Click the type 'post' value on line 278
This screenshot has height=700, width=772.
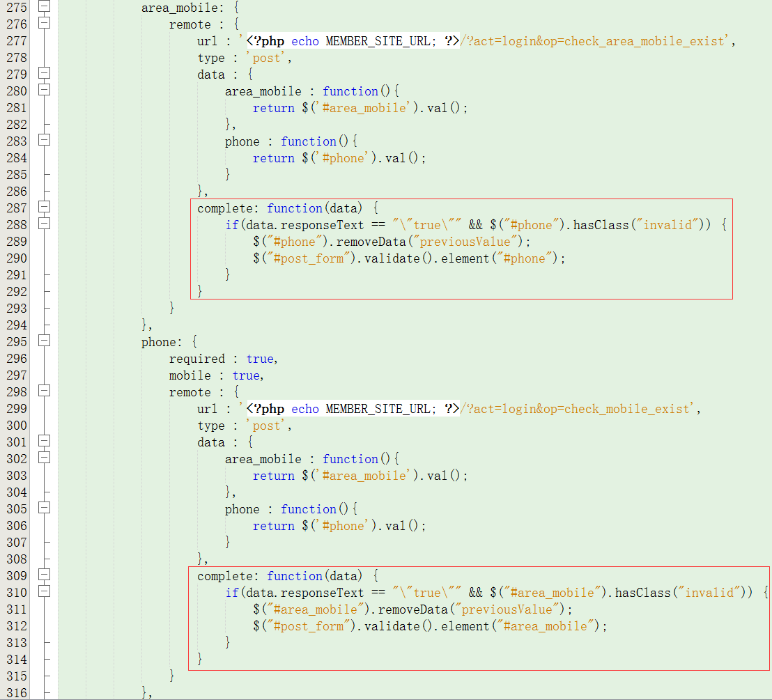(268, 58)
